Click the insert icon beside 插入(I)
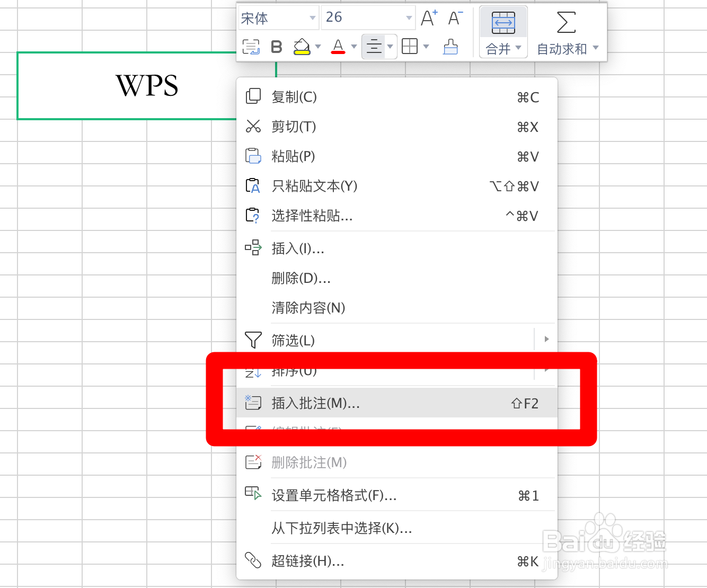Screen dimensions: 707x588 coord(253,247)
